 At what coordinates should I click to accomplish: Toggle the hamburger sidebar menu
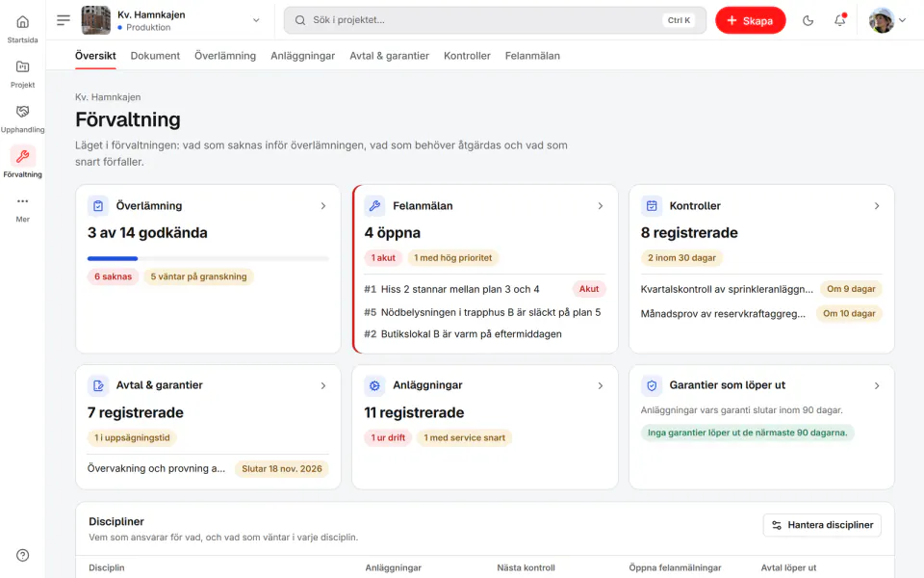(64, 20)
